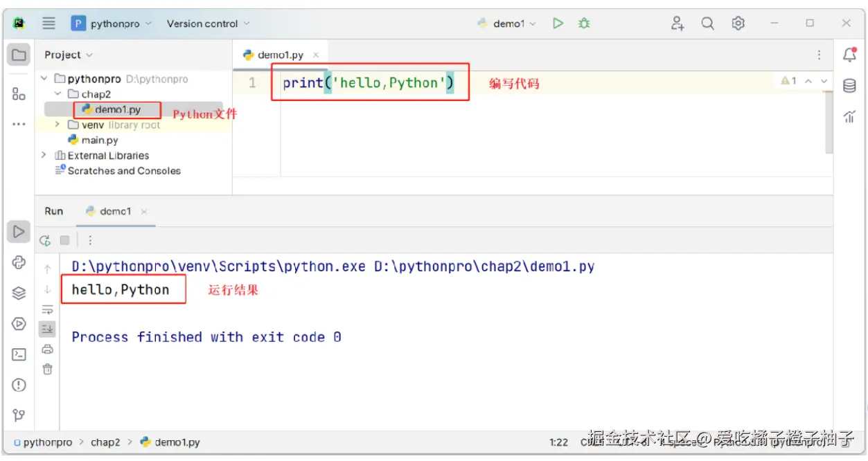Expand the venv library root folder
Image resolution: width=868 pixels, height=461 pixels.
point(57,125)
